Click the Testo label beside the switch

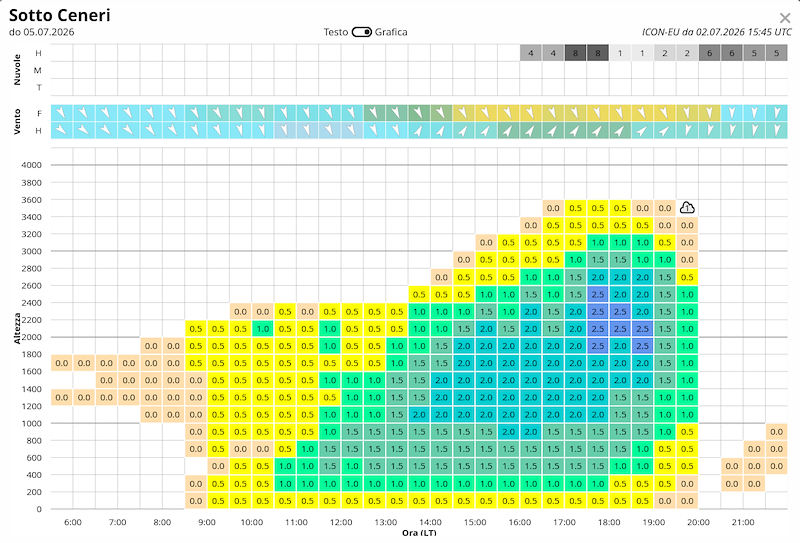336,32
